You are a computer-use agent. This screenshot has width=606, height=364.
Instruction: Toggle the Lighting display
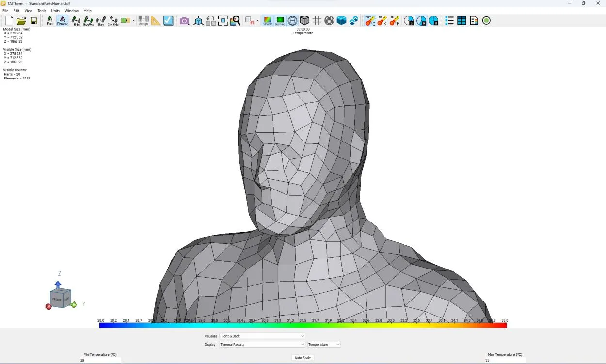click(x=280, y=20)
